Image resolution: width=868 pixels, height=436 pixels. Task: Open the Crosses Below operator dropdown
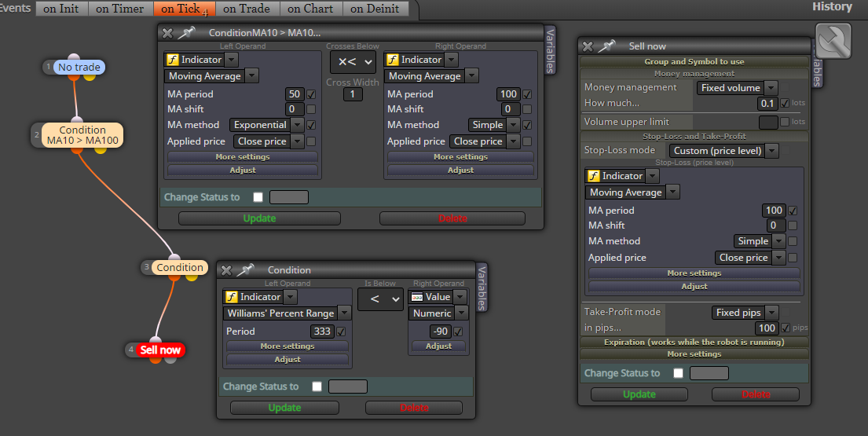pyautogui.click(x=353, y=62)
